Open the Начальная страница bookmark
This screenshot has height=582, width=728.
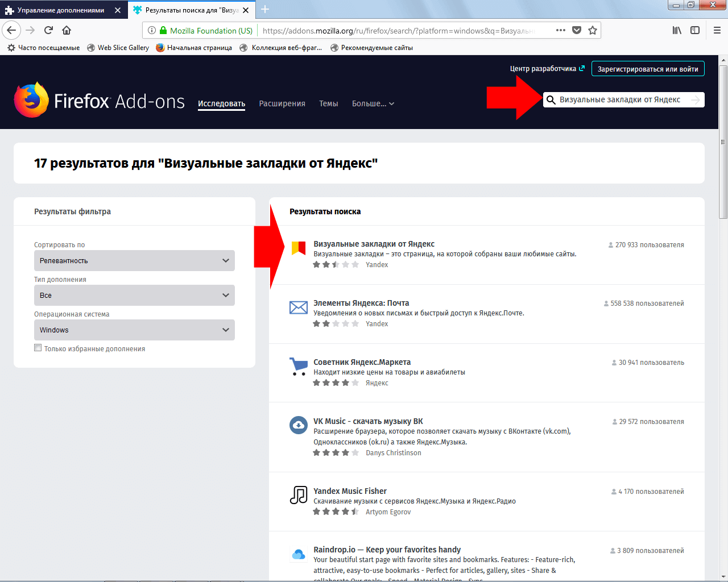194,48
